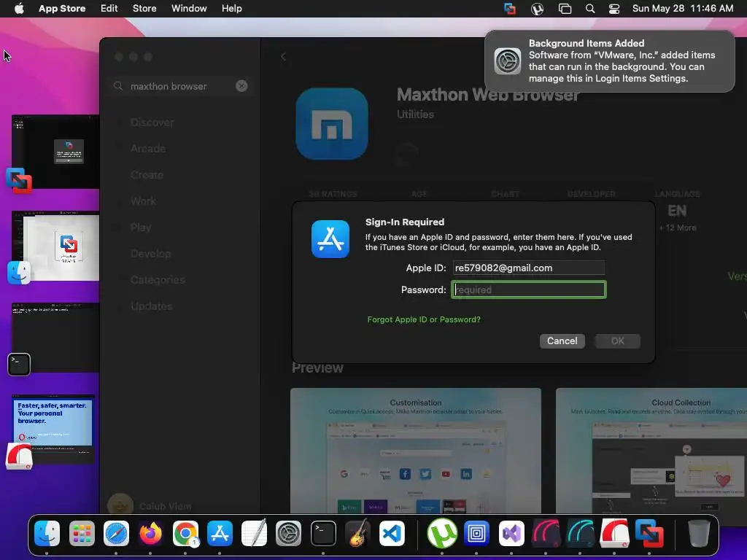
Task: Go back with the chevron arrow
Action: (x=284, y=57)
